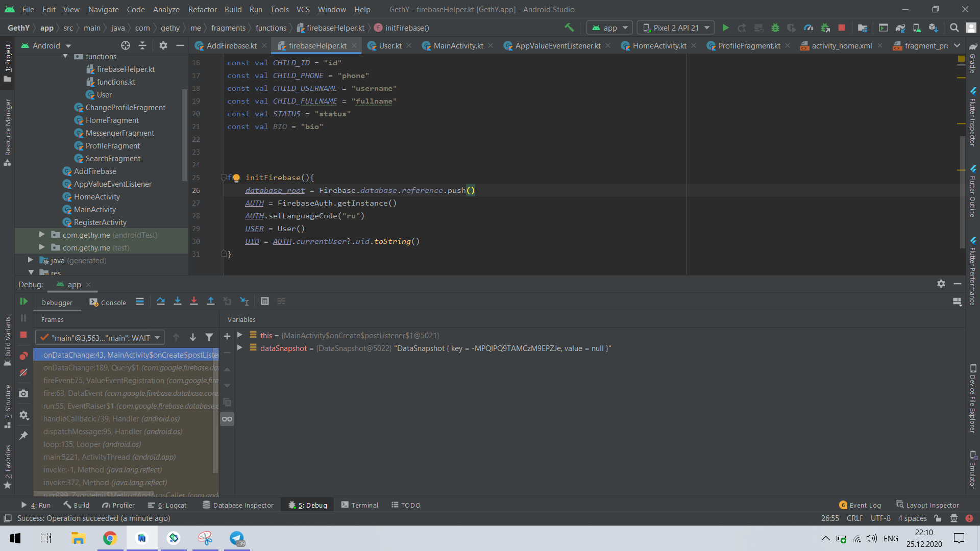The image size is (980, 551).
Task: Expand the 'this' variable node
Action: click(240, 335)
